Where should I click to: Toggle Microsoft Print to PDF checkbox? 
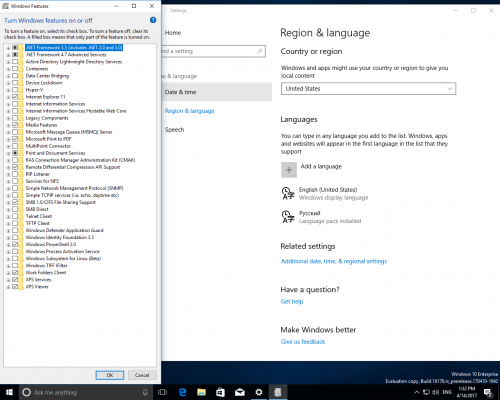15,139
